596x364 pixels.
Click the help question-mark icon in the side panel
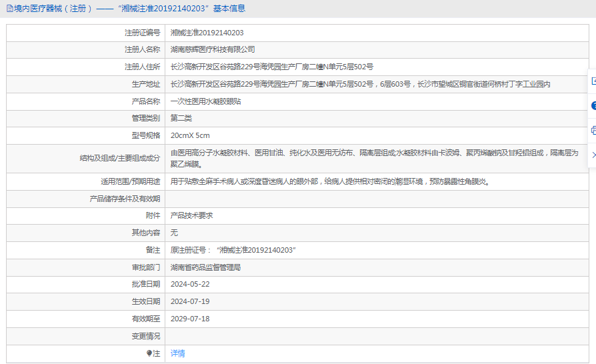pyautogui.click(x=594, y=105)
